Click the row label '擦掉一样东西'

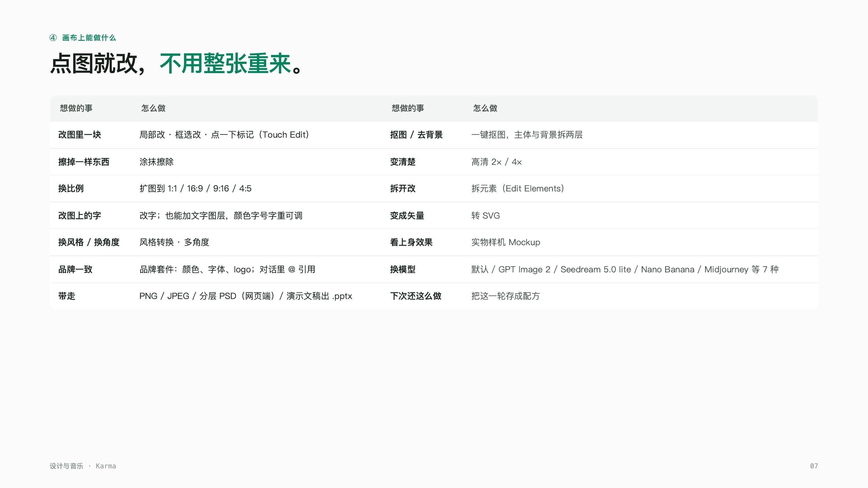[x=84, y=162]
